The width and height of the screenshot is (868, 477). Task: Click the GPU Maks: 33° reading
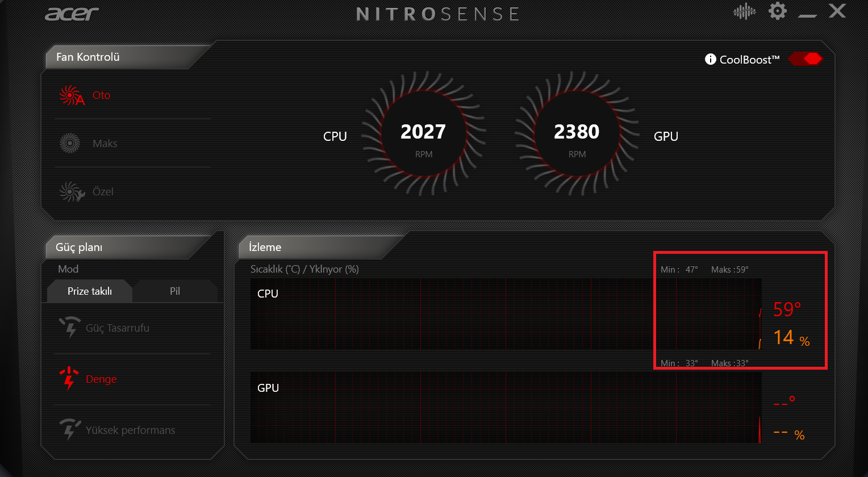pyautogui.click(x=730, y=363)
